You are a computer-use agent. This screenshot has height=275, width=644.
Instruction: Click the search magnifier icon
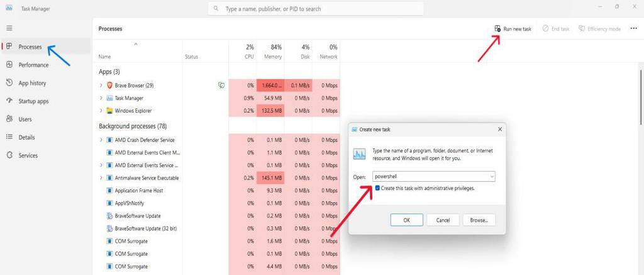pos(216,9)
